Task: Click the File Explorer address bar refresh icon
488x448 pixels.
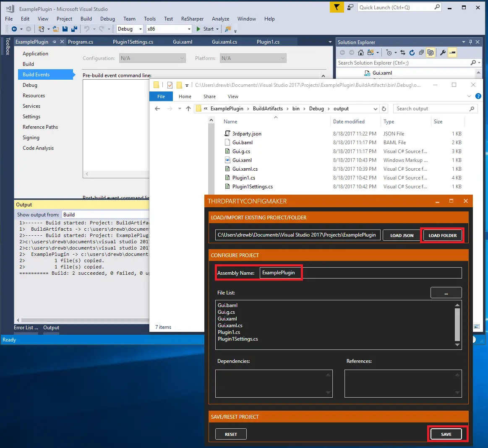Action: 384,109
